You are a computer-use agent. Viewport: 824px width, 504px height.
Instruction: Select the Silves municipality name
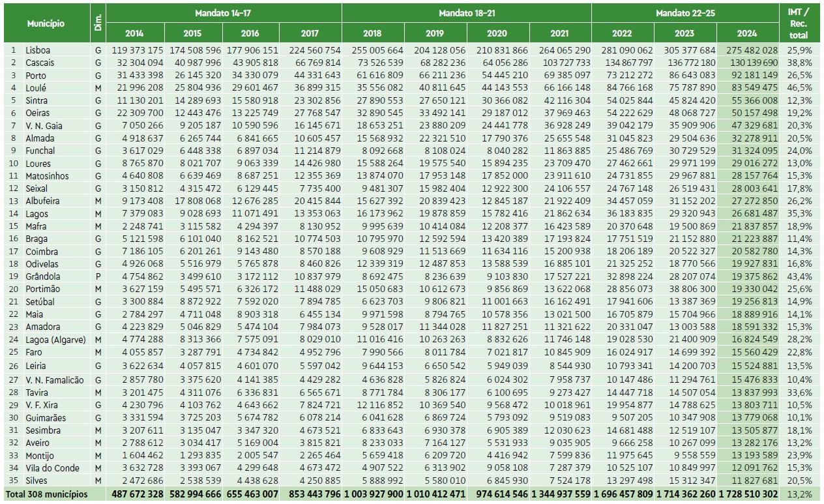(37, 481)
